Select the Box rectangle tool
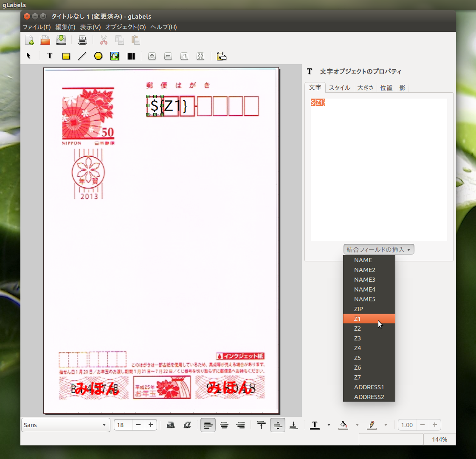 click(66, 56)
